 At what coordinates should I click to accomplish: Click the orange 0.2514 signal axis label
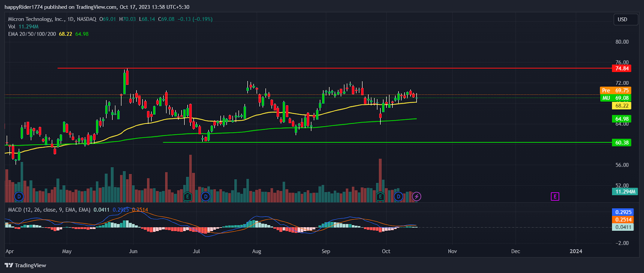(x=623, y=219)
